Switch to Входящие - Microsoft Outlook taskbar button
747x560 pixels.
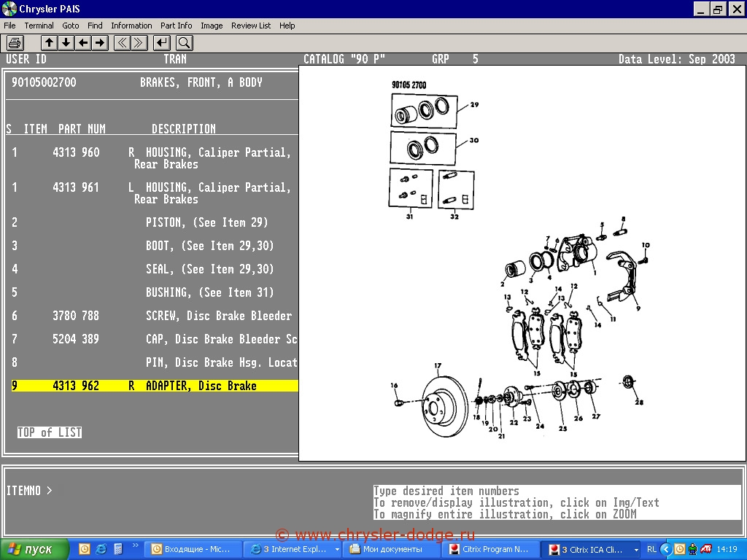tap(193, 550)
